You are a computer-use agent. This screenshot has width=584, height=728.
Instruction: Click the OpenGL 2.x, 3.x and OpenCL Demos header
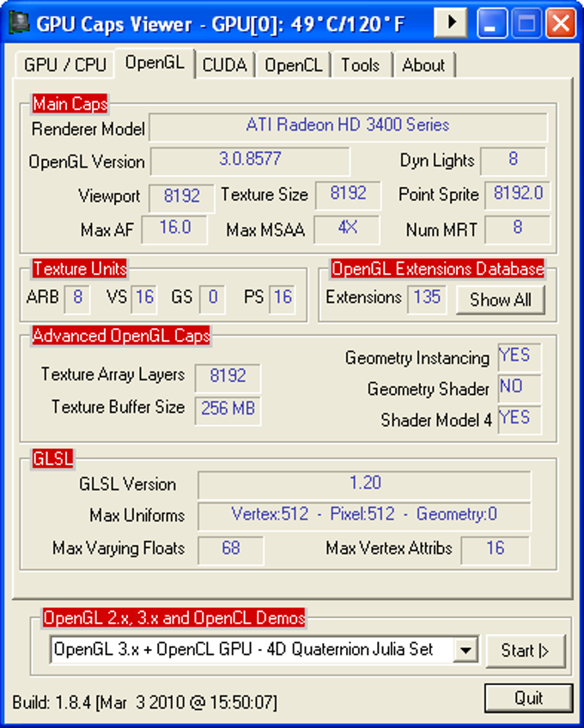pyautogui.click(x=173, y=618)
